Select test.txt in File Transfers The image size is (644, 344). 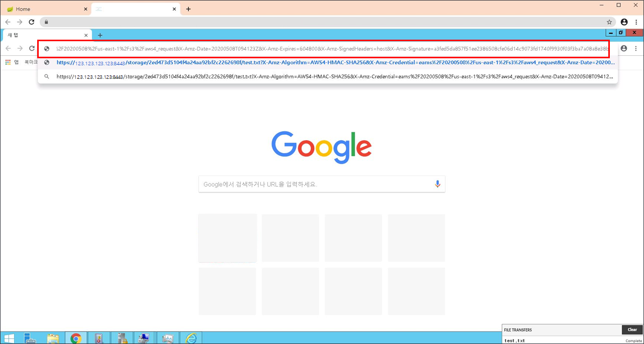click(514, 340)
